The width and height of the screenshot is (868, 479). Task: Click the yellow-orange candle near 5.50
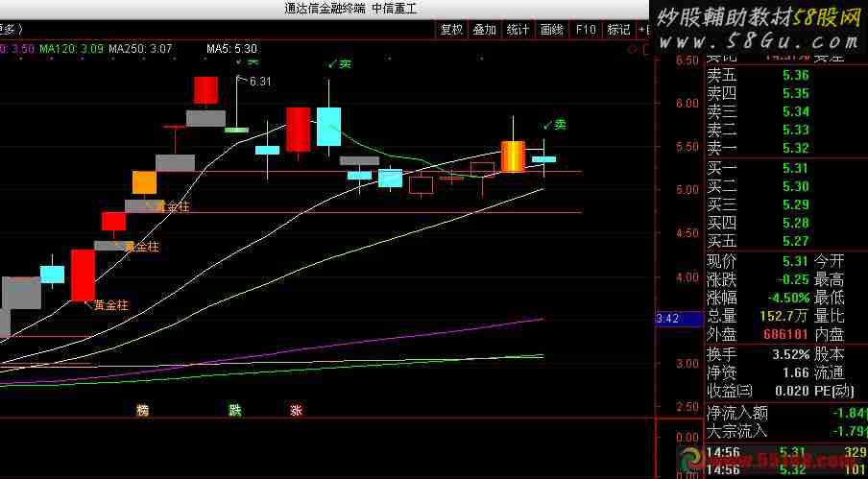coord(513,156)
